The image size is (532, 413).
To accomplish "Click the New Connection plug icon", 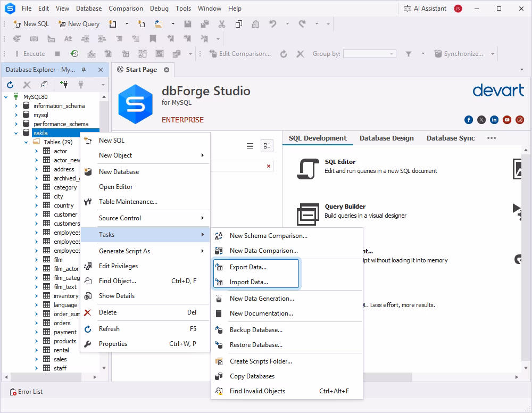I will [x=64, y=85].
